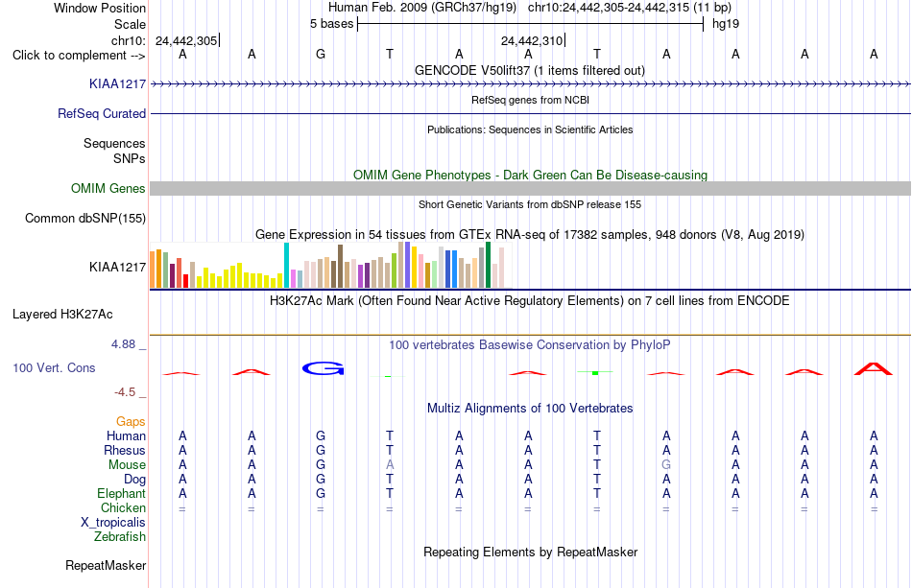Screen dimensions: 912x588
Task: Click the 100 Vert. Cons label
Action: tap(54, 367)
